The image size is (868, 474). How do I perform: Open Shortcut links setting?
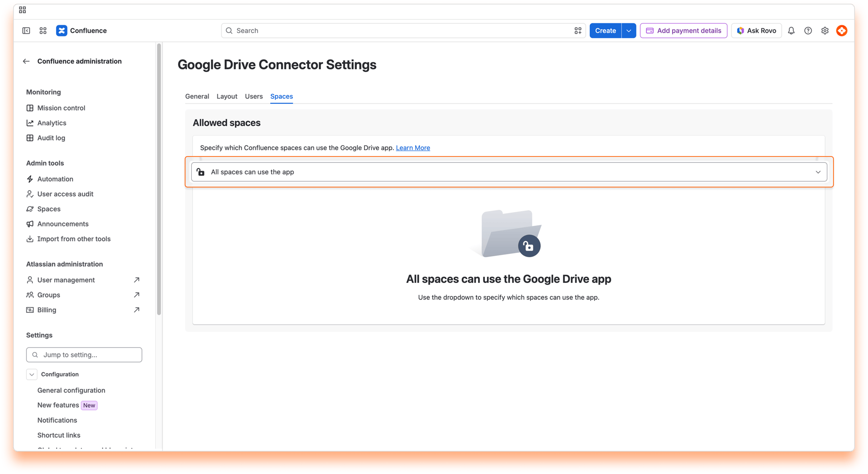[x=59, y=435]
